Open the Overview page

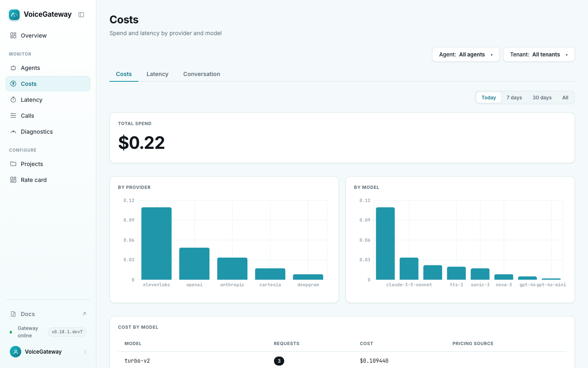[48, 36]
